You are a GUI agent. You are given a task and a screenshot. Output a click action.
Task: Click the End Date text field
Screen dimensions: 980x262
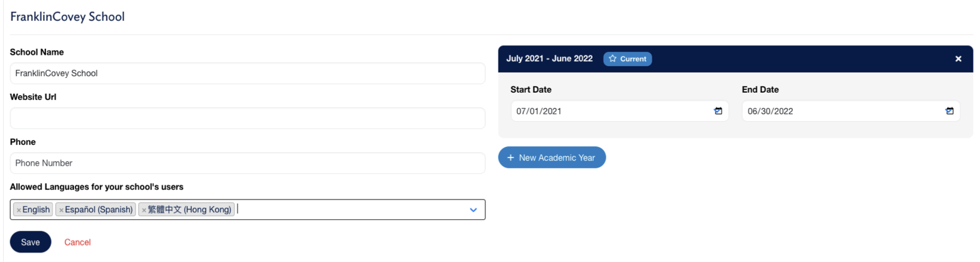(x=840, y=111)
